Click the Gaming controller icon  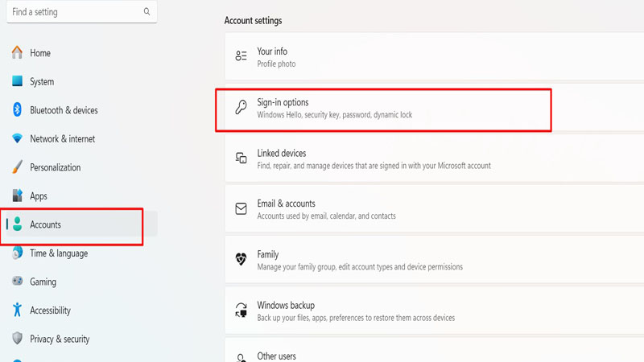coord(17,281)
